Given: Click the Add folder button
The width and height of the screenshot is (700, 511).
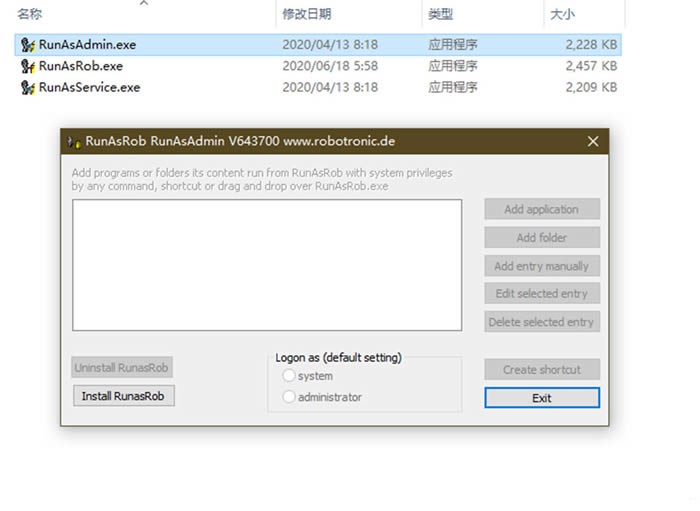Looking at the screenshot, I should 542,237.
